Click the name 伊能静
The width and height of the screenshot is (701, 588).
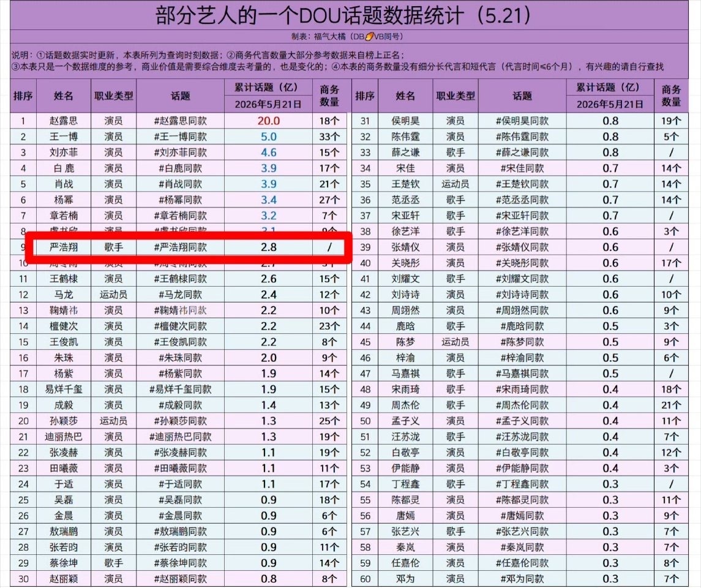point(405,469)
